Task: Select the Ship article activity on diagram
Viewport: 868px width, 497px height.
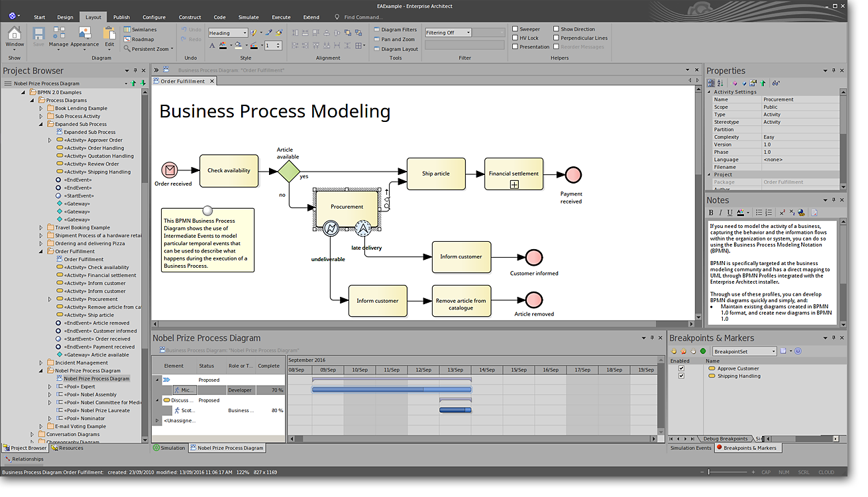Action: pos(436,174)
